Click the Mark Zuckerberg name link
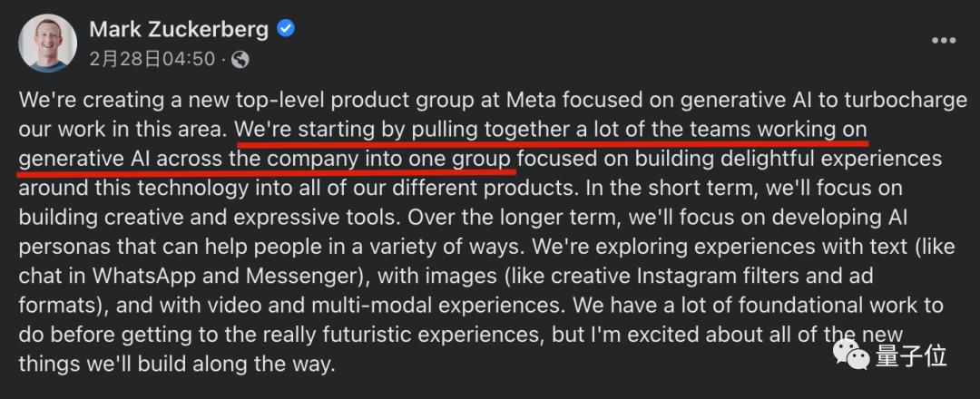 click(179, 29)
